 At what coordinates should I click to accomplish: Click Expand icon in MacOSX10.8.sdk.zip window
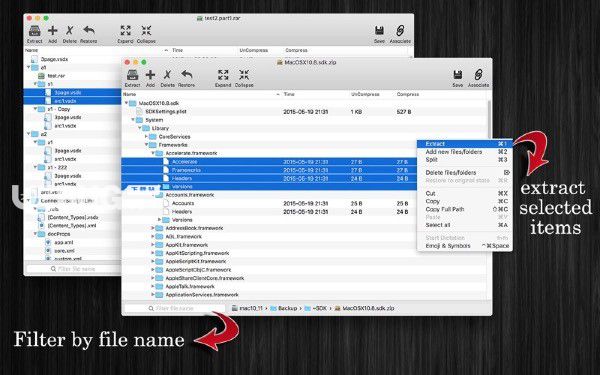click(223, 74)
